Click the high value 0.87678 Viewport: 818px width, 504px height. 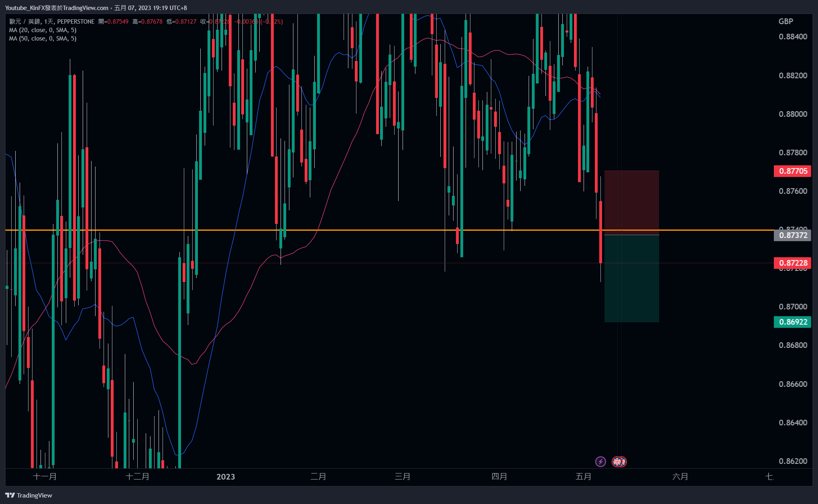tap(152, 22)
